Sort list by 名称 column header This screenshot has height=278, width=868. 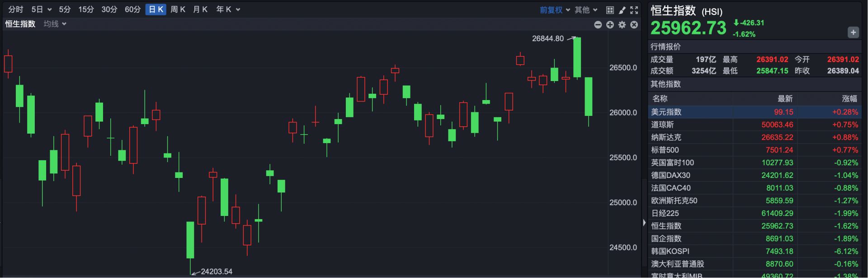click(660, 99)
